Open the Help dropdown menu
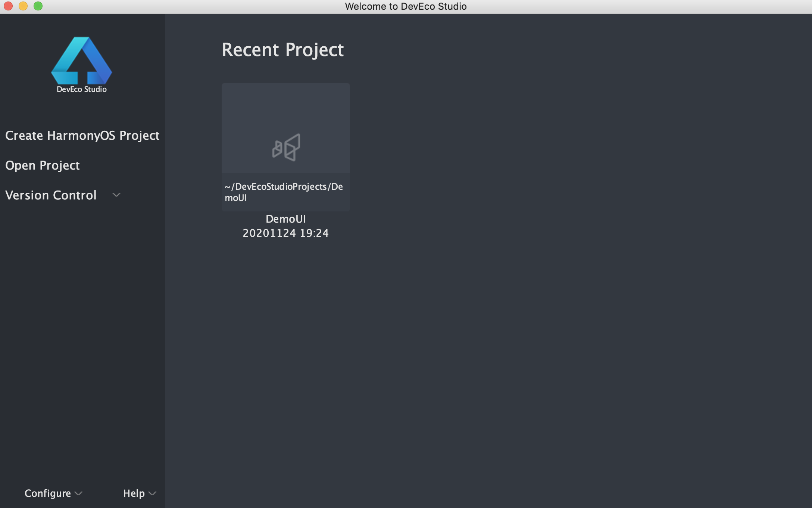 [x=140, y=493]
